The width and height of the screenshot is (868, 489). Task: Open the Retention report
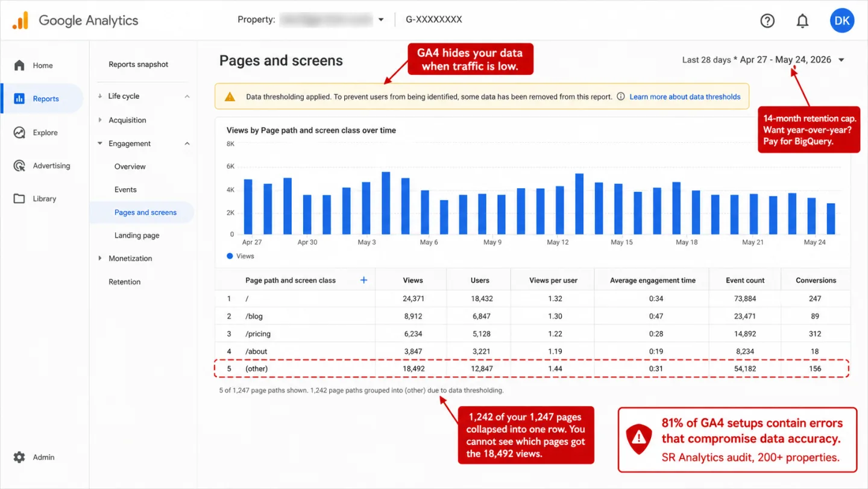tap(125, 282)
